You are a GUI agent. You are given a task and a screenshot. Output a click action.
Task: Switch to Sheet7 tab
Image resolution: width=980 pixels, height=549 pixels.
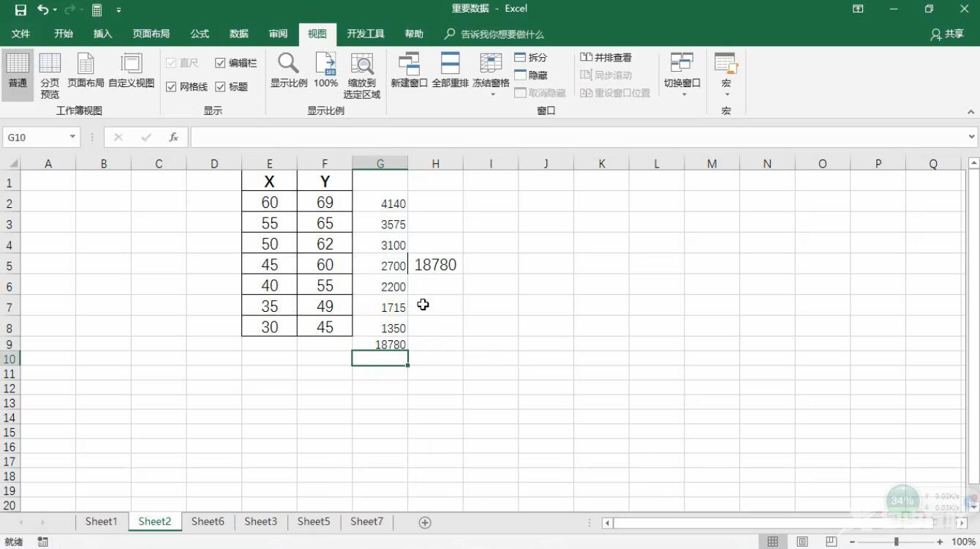366,521
